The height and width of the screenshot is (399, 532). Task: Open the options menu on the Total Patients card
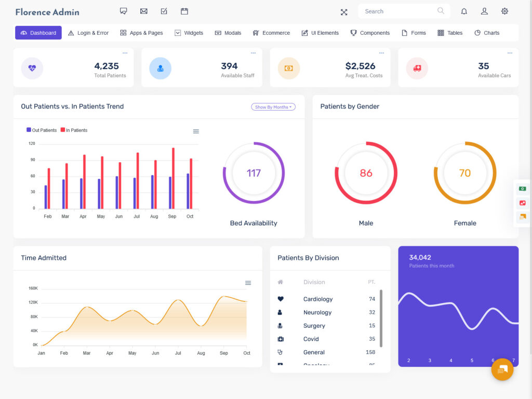click(x=124, y=52)
